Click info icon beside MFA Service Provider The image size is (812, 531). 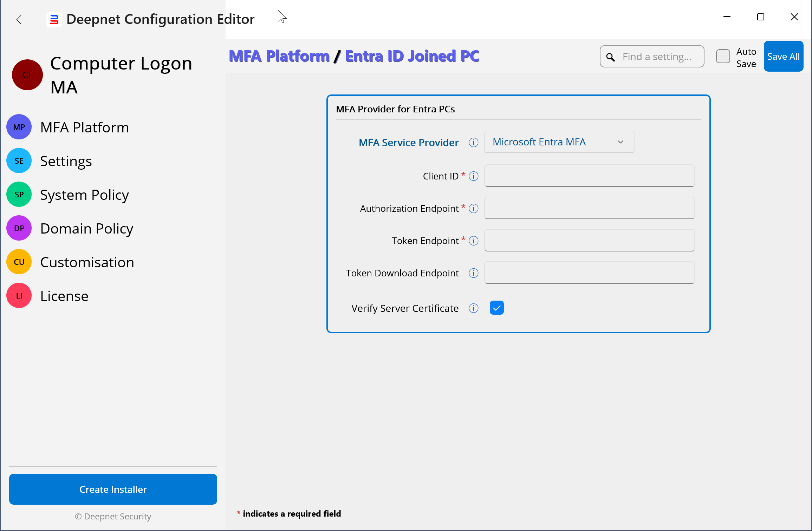(473, 143)
